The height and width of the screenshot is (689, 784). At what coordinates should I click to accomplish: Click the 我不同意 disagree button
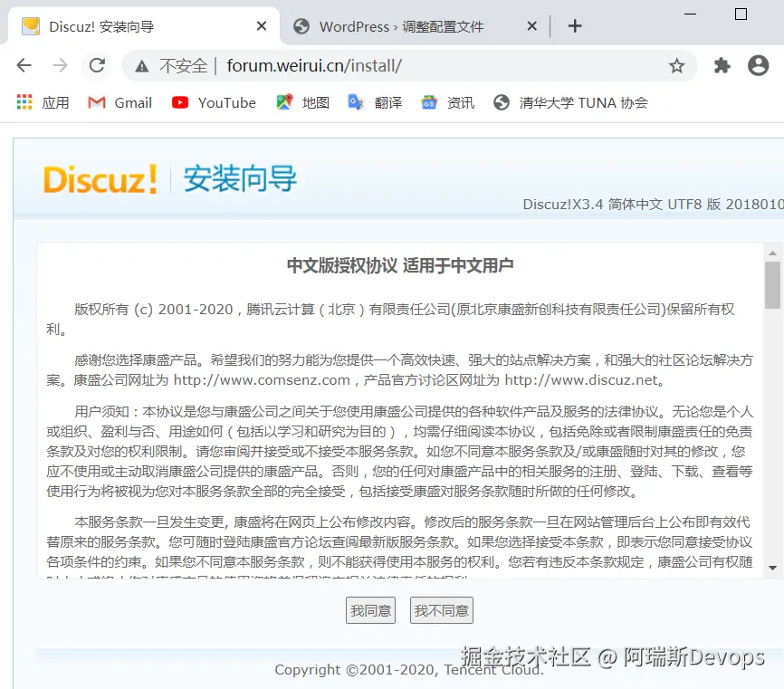point(442,610)
